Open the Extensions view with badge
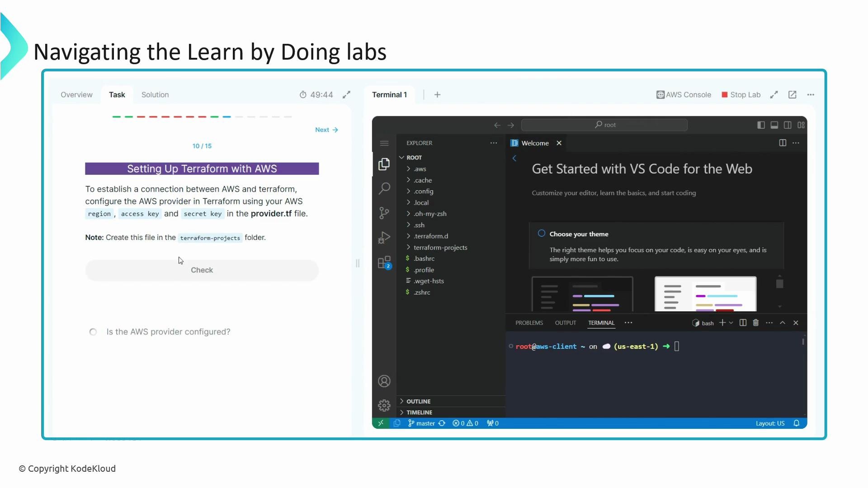Image resolution: width=868 pixels, height=488 pixels. [384, 263]
